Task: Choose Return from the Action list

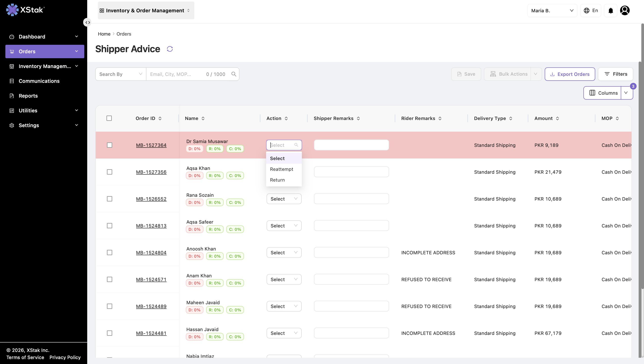Action: point(284,180)
